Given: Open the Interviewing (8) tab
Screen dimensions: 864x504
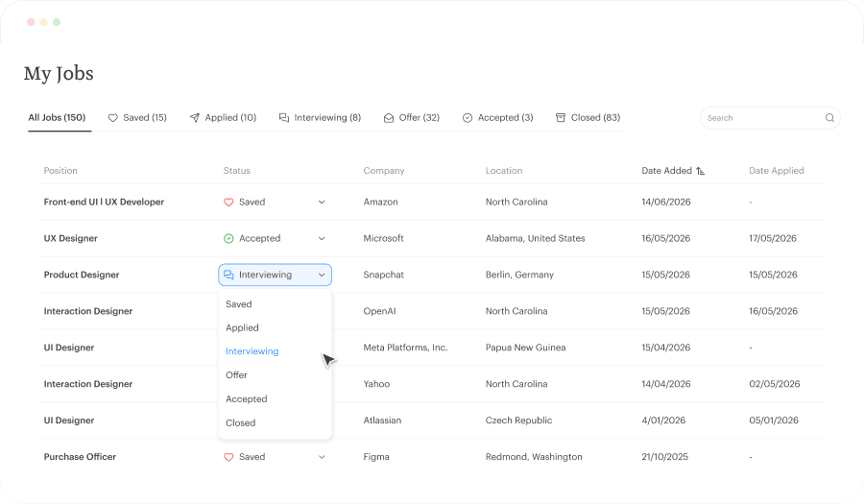Looking at the screenshot, I should (x=320, y=117).
